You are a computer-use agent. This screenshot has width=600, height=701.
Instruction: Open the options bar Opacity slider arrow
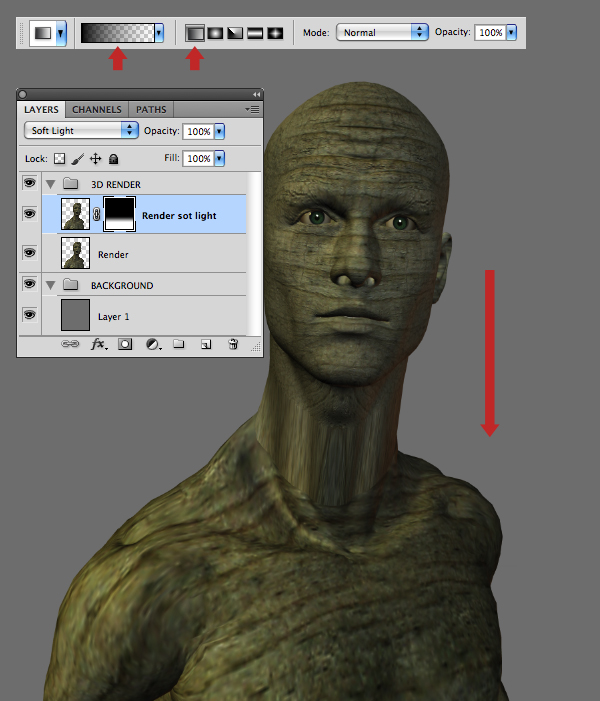pyautogui.click(x=511, y=33)
